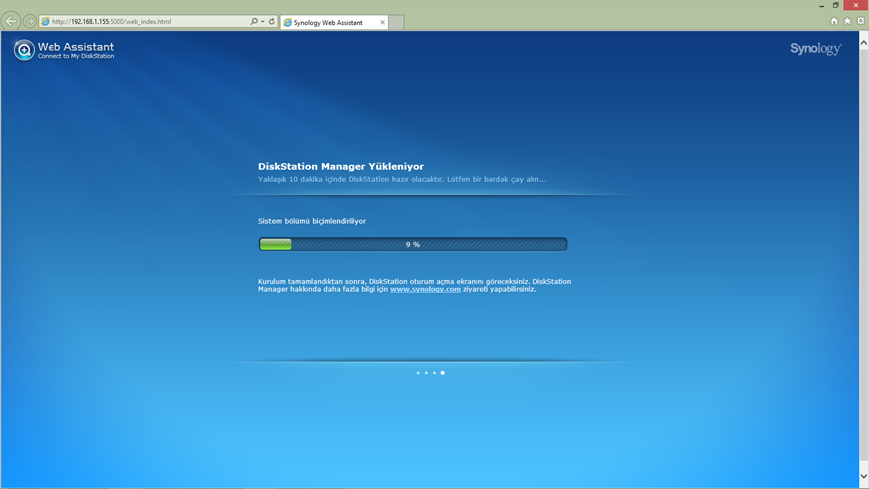Click the Web Assistant magnifier logo
The height and width of the screenshot is (489, 869).
click(24, 50)
